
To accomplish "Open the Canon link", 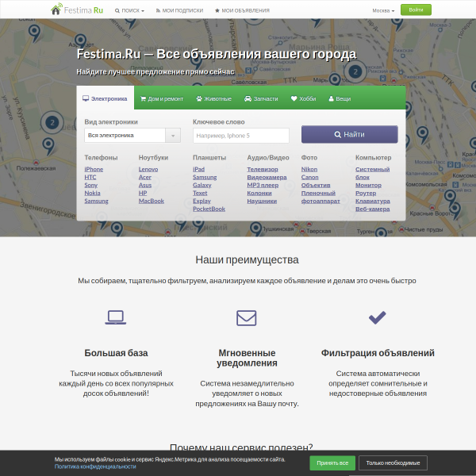I will (310, 177).
